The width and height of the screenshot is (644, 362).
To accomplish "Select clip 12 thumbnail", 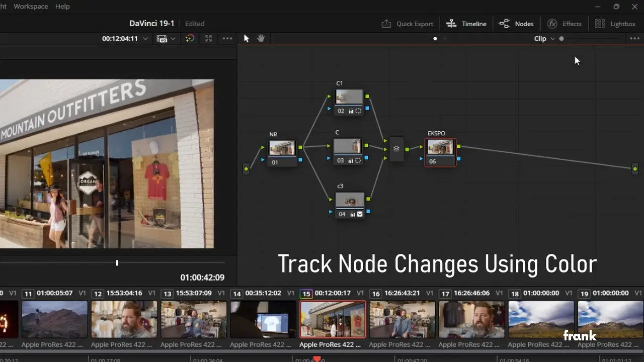I will point(124,319).
